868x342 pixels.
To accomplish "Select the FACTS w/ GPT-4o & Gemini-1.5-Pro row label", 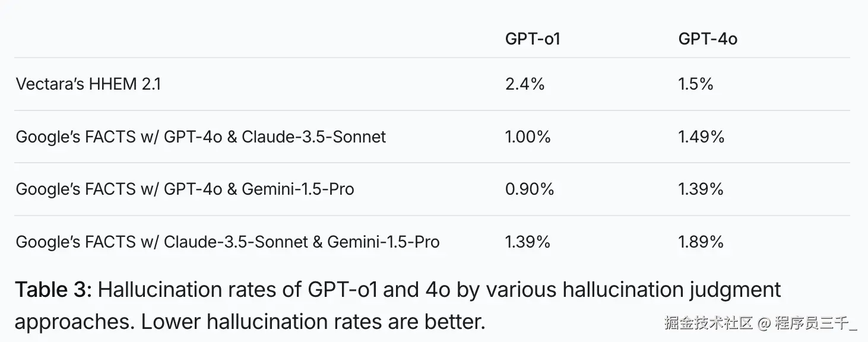I will tap(185, 189).
